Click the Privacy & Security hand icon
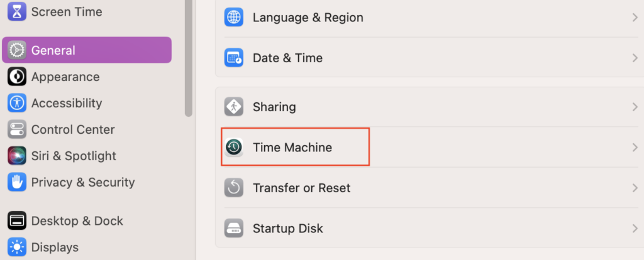Screen dimensions: 644x260 [x=17, y=182]
